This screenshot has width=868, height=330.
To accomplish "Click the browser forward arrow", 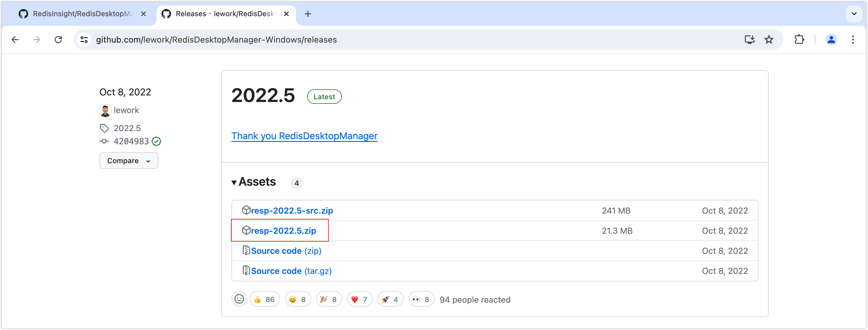I will [x=36, y=40].
